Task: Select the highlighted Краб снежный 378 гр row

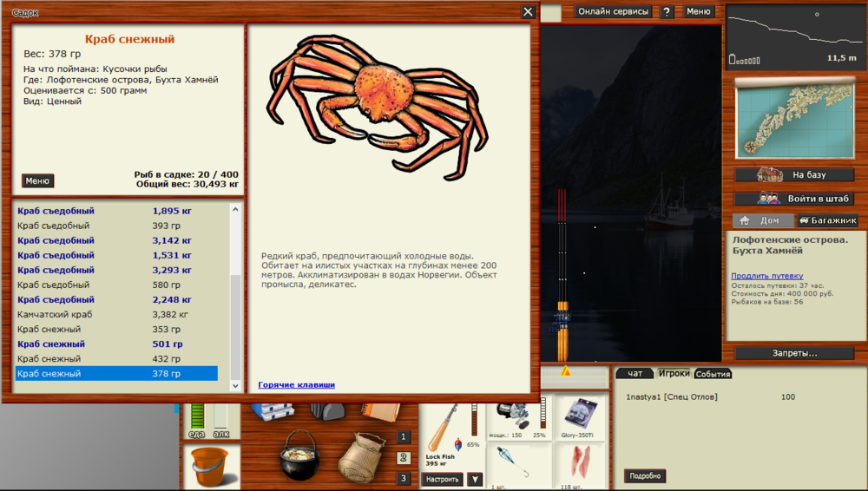Action: point(116,374)
